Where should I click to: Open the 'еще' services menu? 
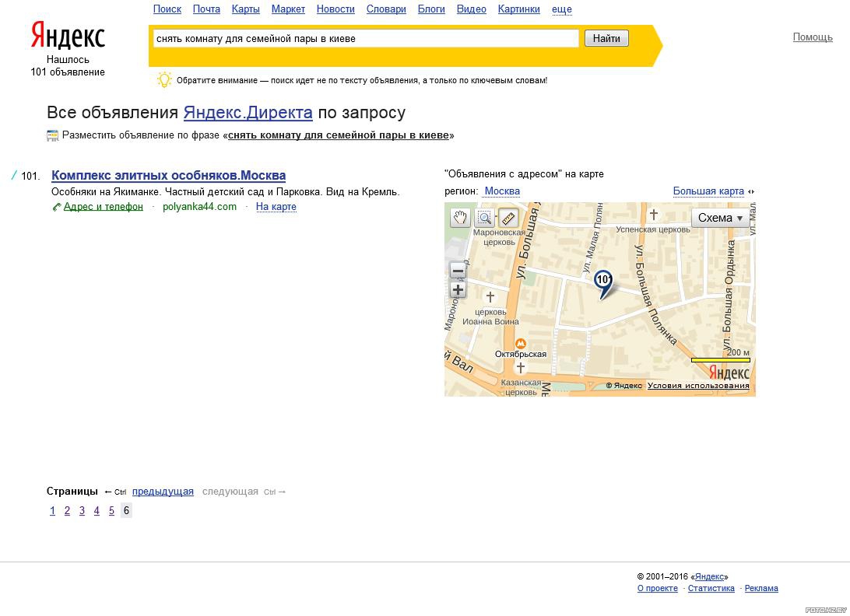[562, 9]
